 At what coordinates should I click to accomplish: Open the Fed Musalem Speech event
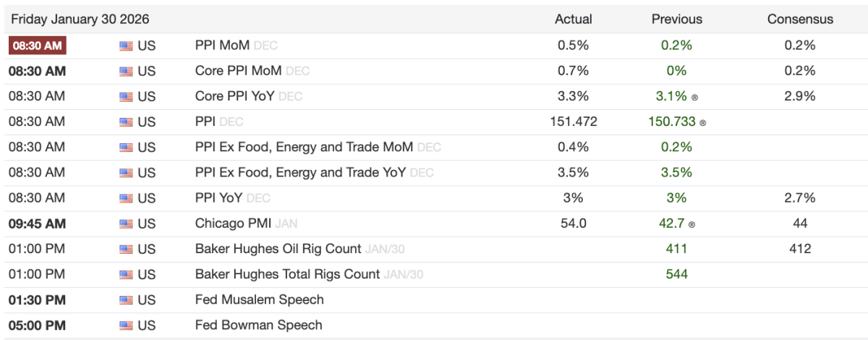click(x=259, y=299)
